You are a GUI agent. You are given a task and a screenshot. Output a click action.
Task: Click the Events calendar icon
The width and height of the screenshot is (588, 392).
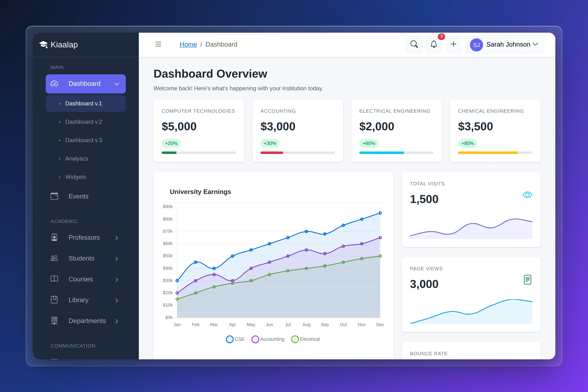pos(54,196)
